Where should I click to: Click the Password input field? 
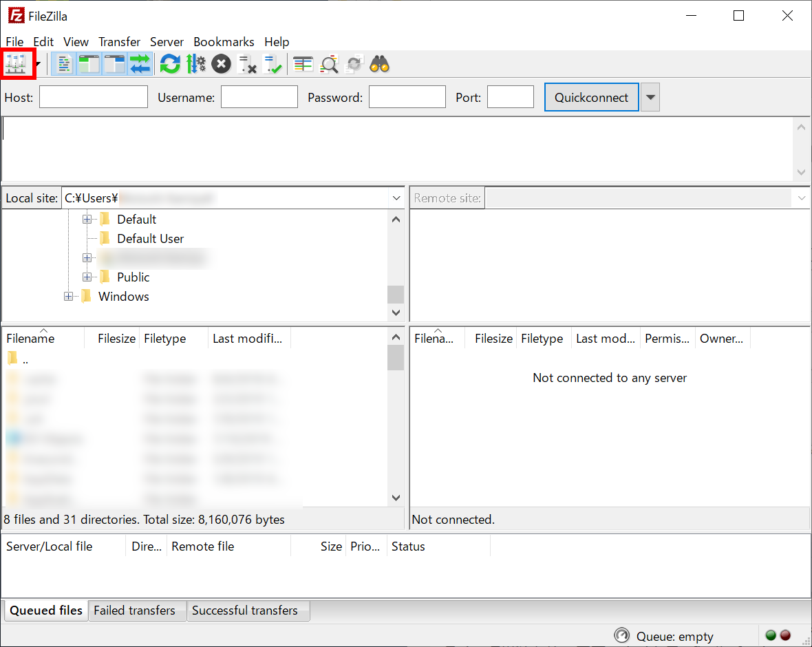407,97
